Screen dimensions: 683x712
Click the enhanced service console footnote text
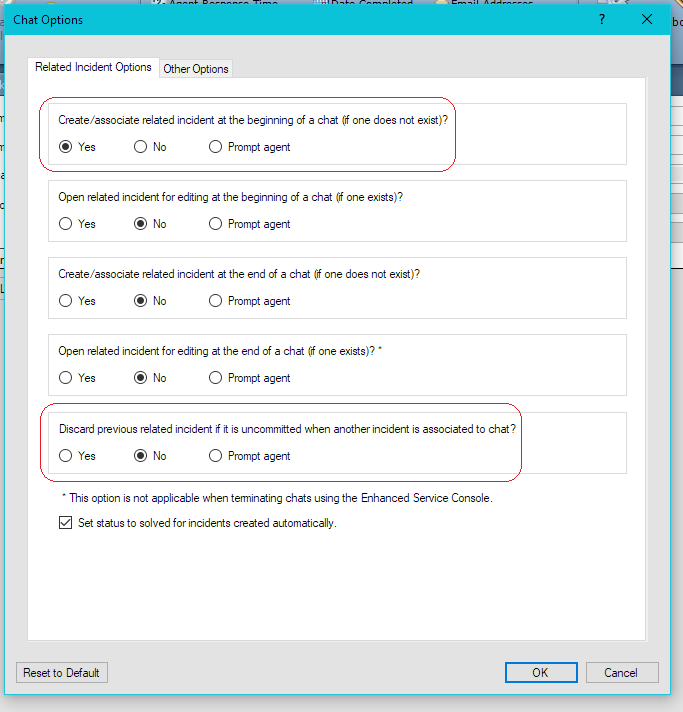click(277, 498)
